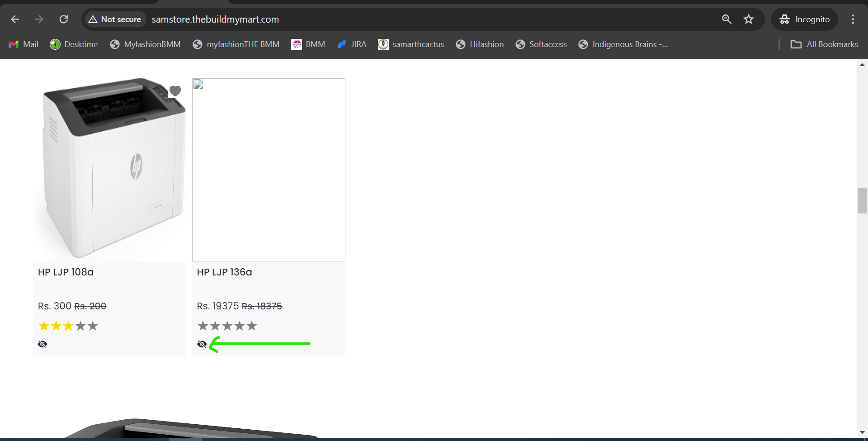Open the MyfashionBMM bookmark

click(146, 44)
